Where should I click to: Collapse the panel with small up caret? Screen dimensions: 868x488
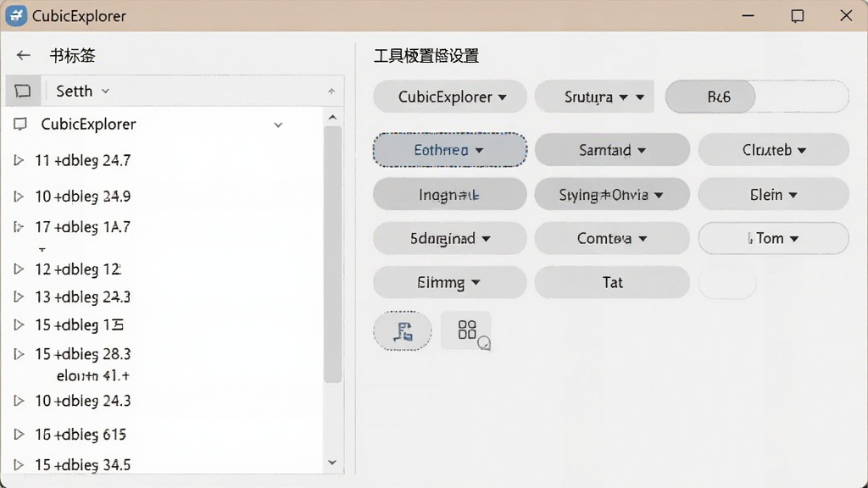coord(331,91)
